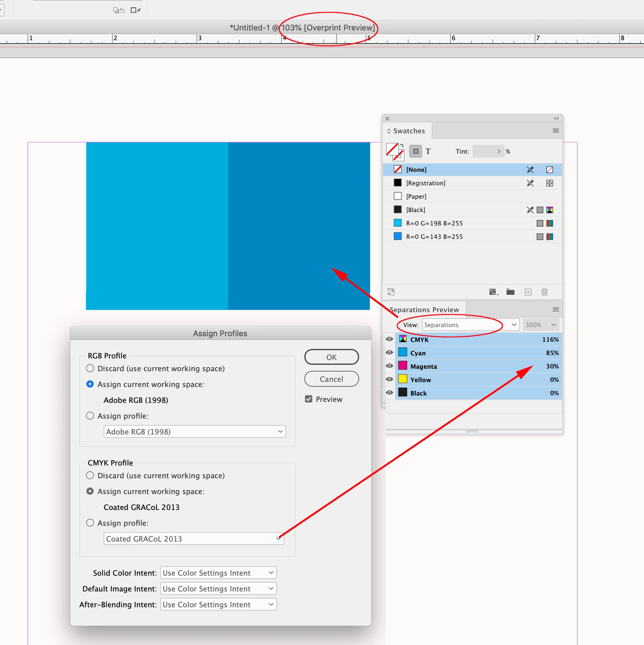Open the swatch views grid icon
644x645 pixels.
tap(493, 292)
